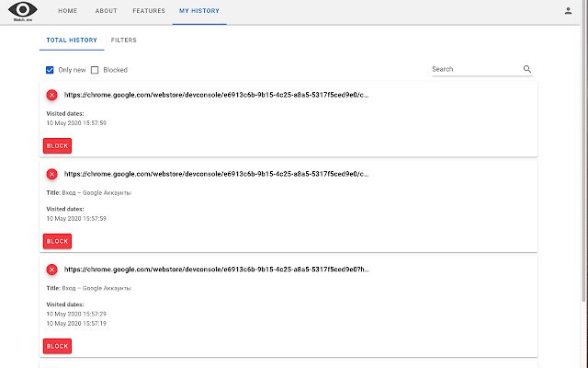Click the search magnifier icon
The image size is (588, 368).
point(526,69)
